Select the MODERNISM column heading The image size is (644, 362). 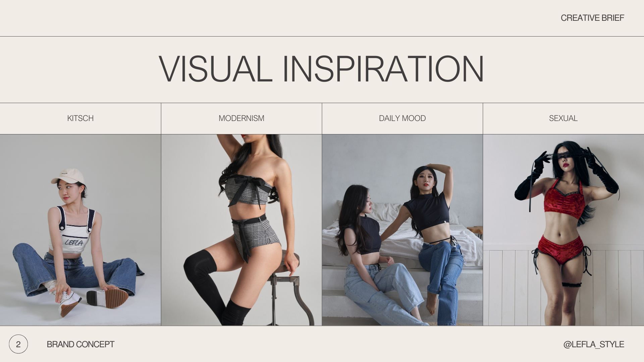tap(241, 118)
